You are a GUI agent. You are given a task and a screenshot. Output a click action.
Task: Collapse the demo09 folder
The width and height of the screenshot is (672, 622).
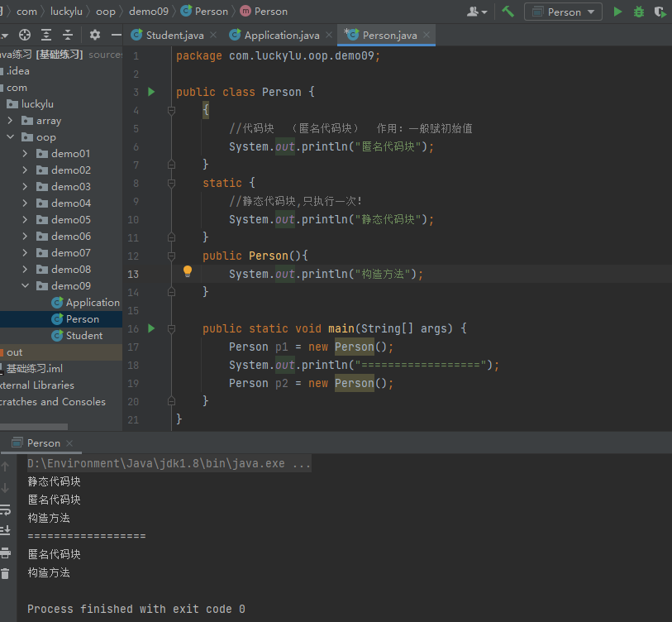25,286
